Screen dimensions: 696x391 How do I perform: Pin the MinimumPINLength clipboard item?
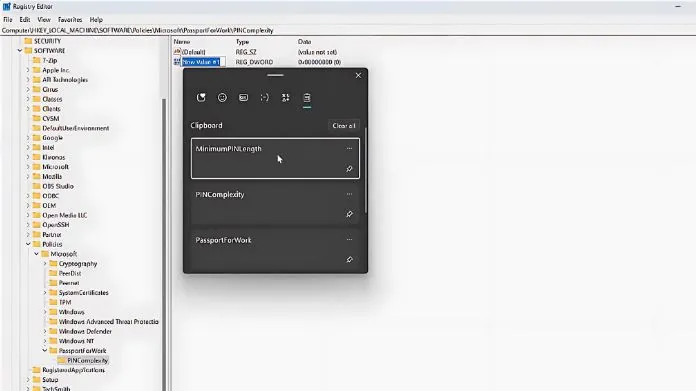[x=349, y=169]
